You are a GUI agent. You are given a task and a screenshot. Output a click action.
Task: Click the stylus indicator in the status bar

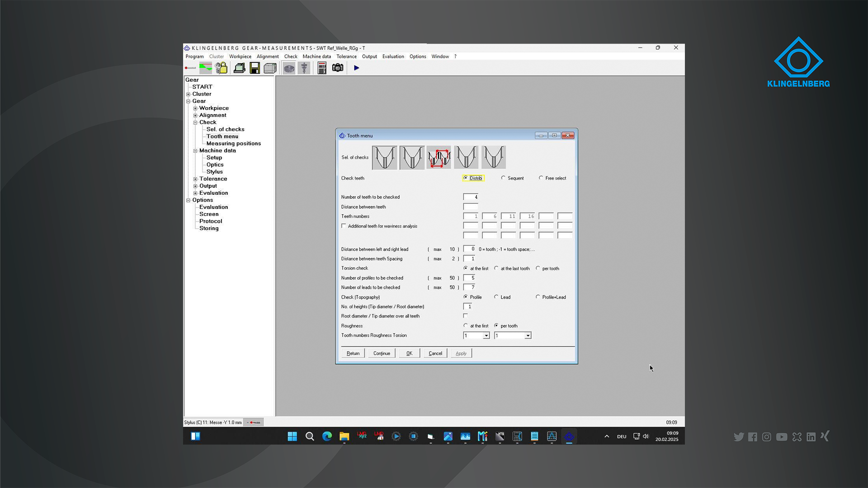[254, 422]
